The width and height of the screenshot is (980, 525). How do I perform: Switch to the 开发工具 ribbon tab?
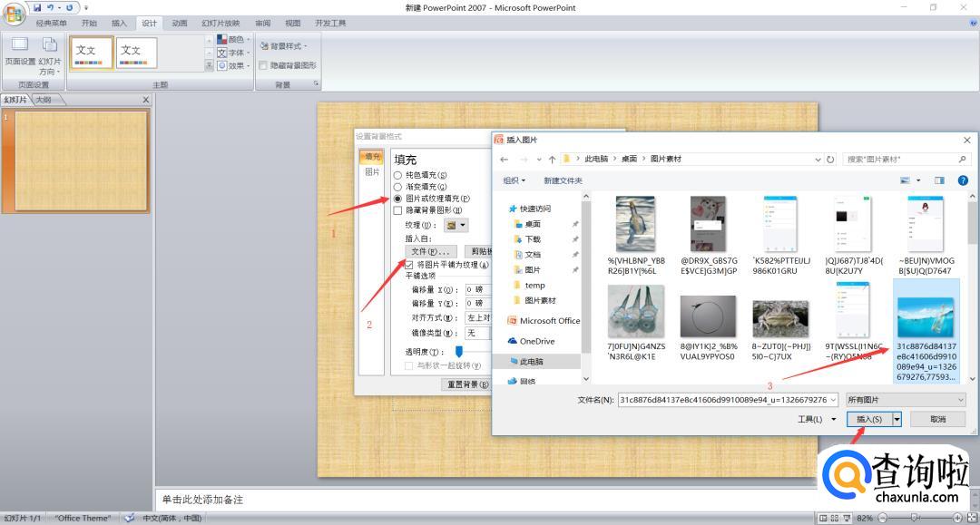330,23
